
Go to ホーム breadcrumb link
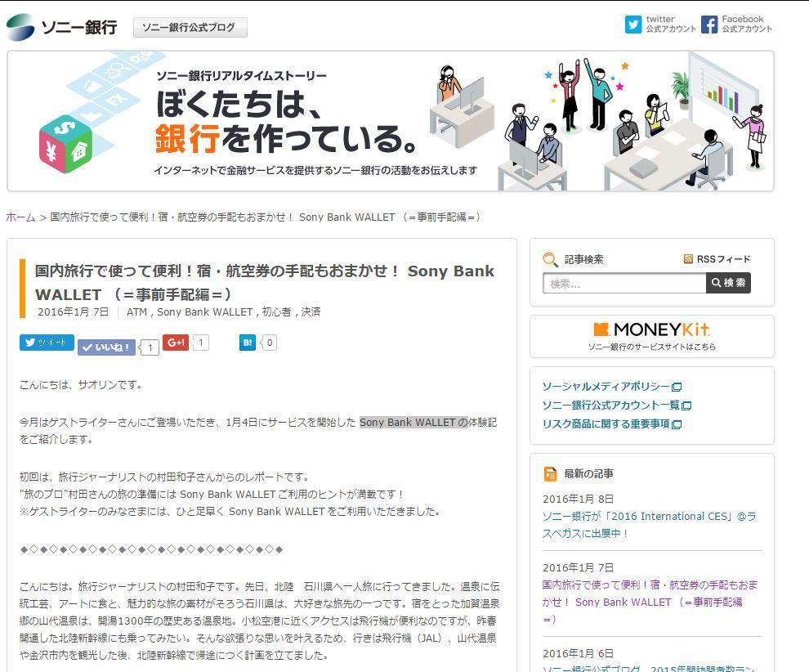20,217
